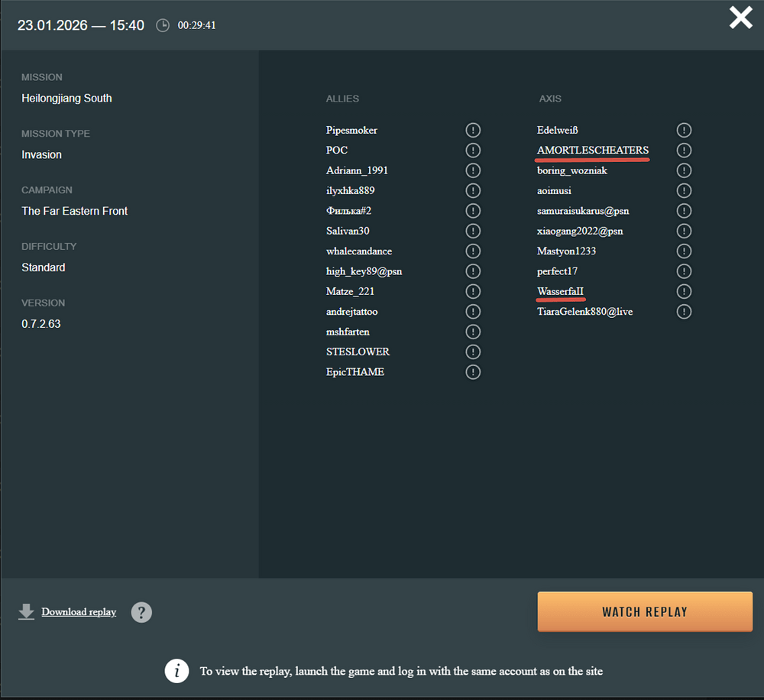This screenshot has height=700, width=764.
Task: Report Matze_221 with the exclamation icon
Action: click(x=473, y=291)
